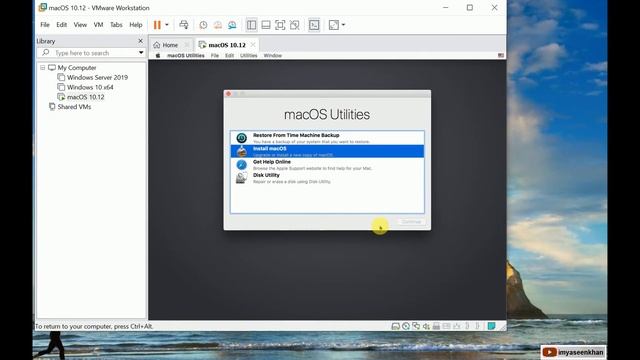Click the stretch guest display icon
This screenshot has width=640, height=360.
(333, 25)
